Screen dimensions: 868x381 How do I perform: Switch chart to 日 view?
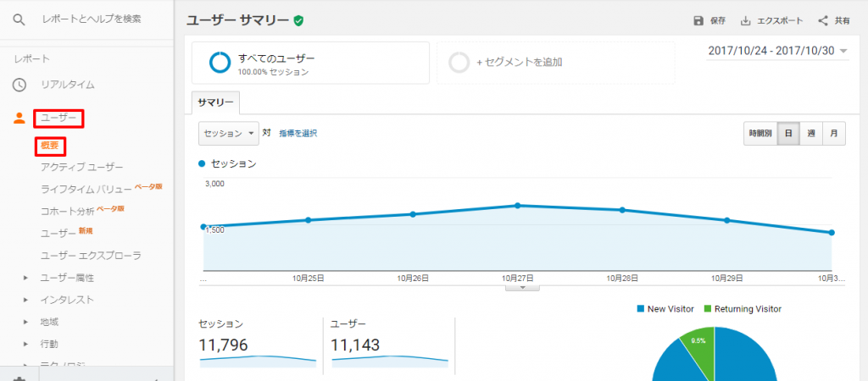(x=788, y=133)
